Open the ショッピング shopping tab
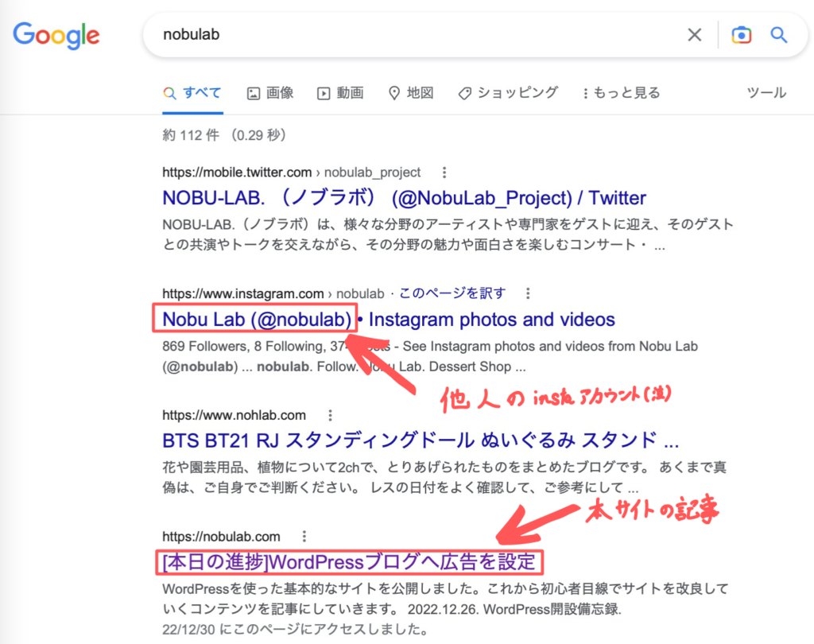 pos(509,93)
